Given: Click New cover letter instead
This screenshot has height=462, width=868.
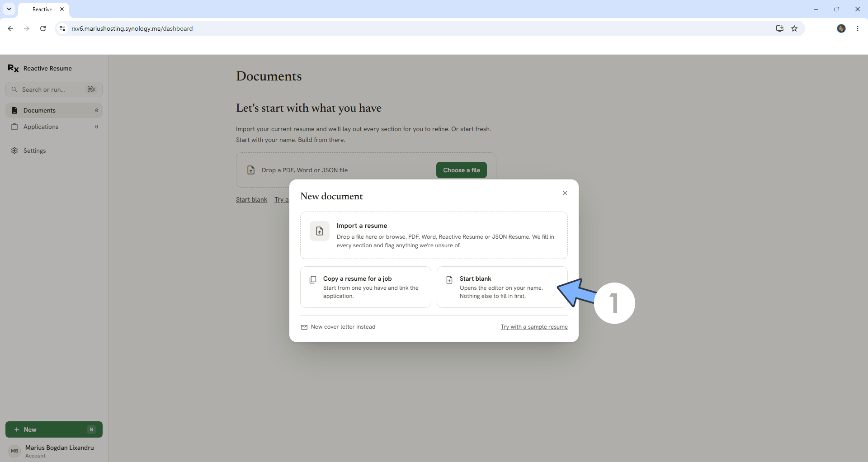Looking at the screenshot, I should point(338,327).
